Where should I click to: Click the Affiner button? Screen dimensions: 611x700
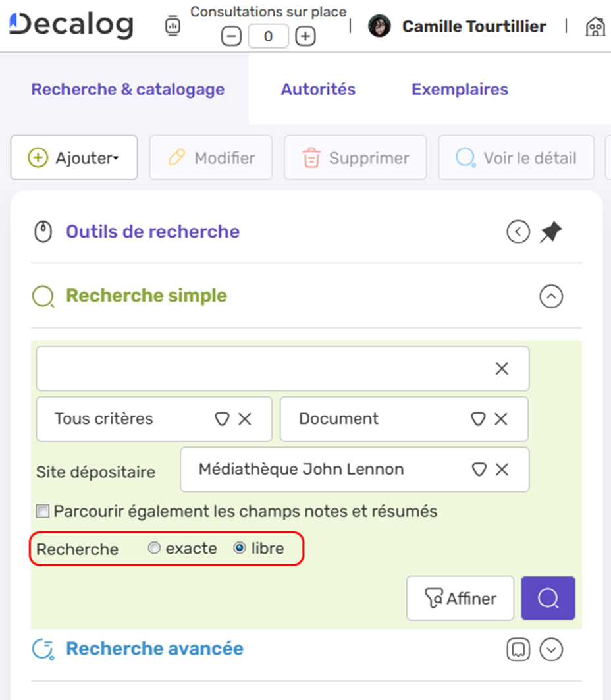(x=460, y=598)
